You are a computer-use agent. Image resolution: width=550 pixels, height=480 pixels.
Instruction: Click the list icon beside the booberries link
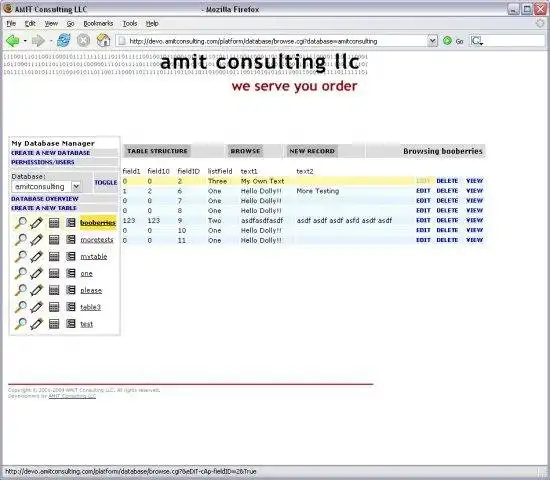[x=71, y=223]
